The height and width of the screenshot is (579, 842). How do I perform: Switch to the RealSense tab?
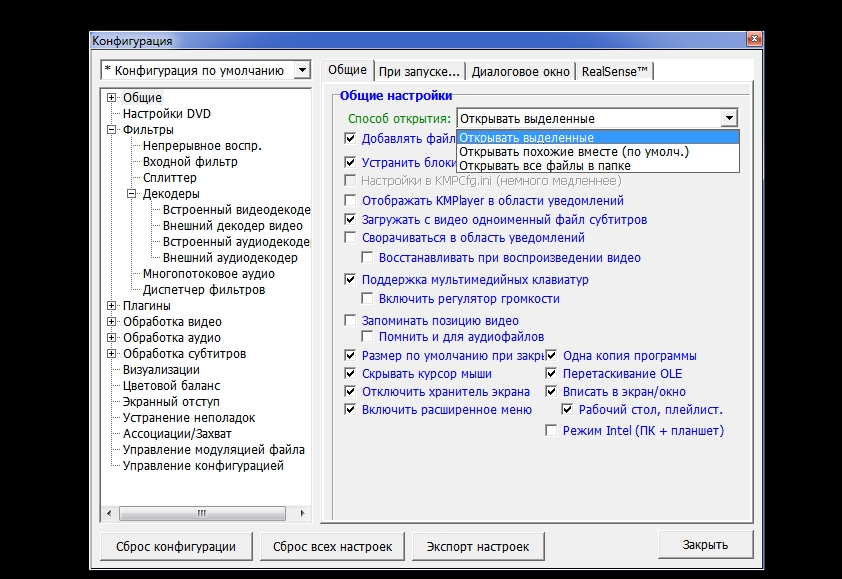pos(615,71)
